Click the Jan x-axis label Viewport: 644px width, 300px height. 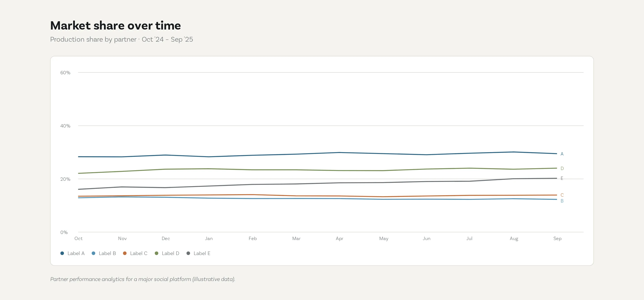coord(209,238)
